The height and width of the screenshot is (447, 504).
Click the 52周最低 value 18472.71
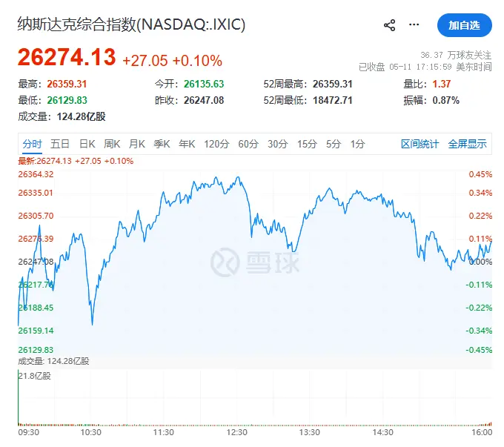coord(333,100)
